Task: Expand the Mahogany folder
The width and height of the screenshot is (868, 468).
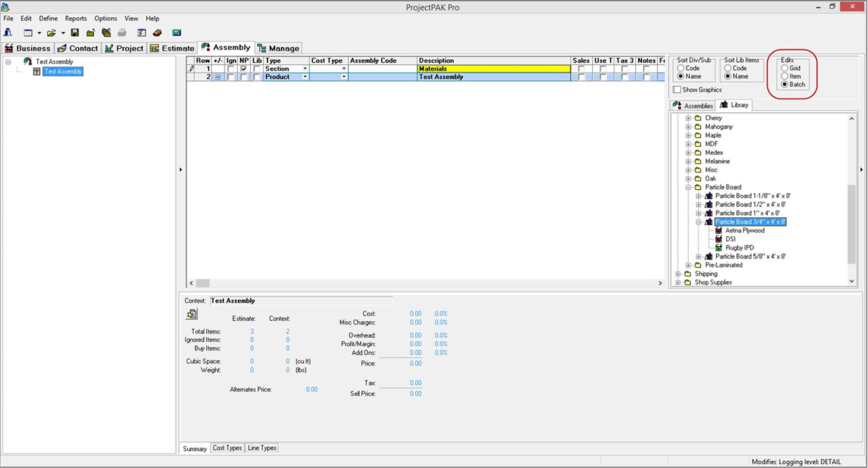Action: point(688,127)
